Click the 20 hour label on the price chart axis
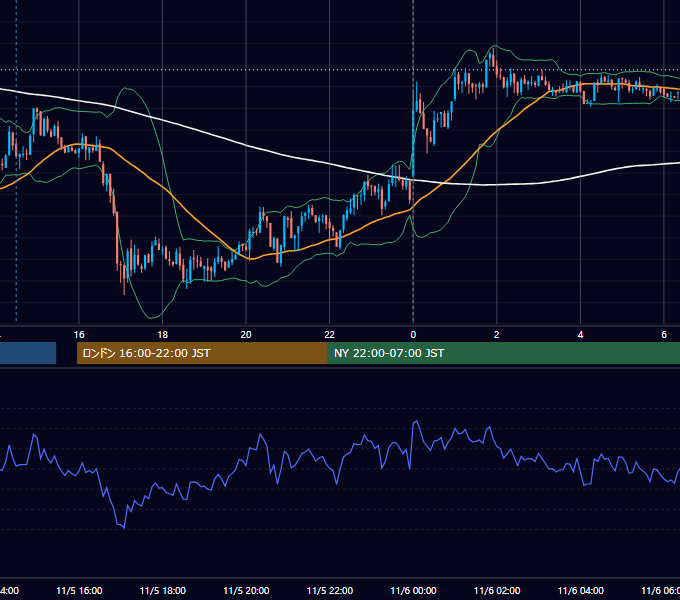The height and width of the screenshot is (600, 680). point(246,335)
